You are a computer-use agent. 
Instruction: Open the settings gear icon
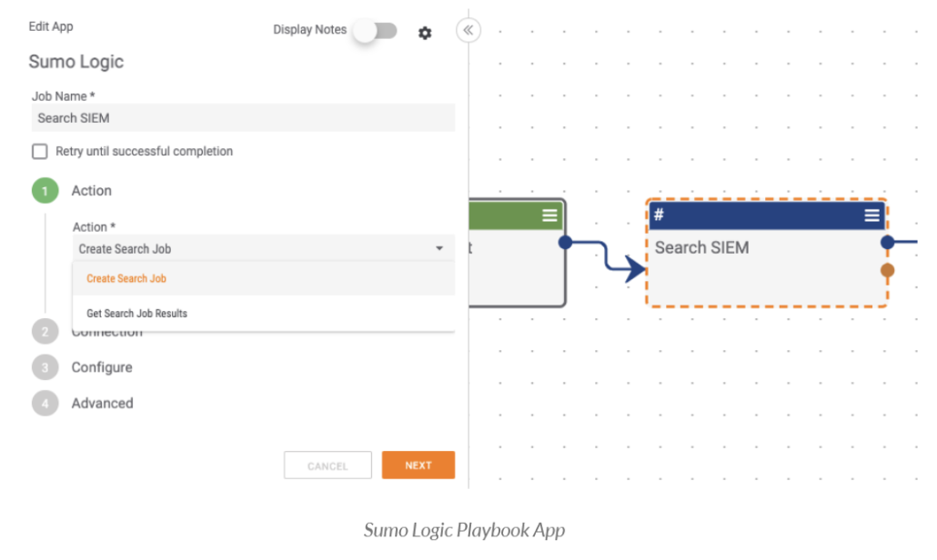click(x=424, y=33)
